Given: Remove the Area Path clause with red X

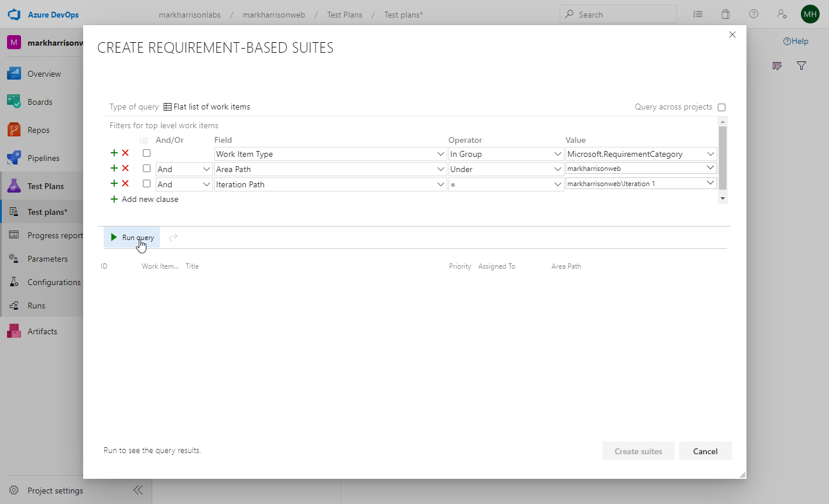Looking at the screenshot, I should coord(125,169).
